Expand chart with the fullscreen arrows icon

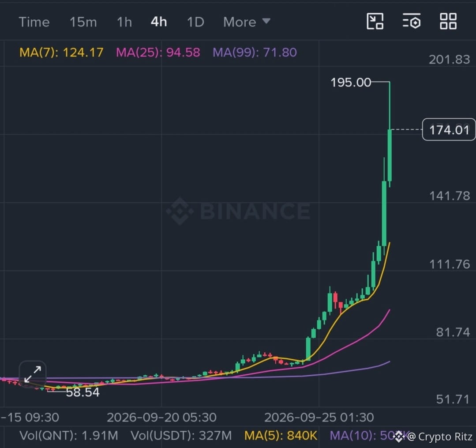click(x=33, y=374)
